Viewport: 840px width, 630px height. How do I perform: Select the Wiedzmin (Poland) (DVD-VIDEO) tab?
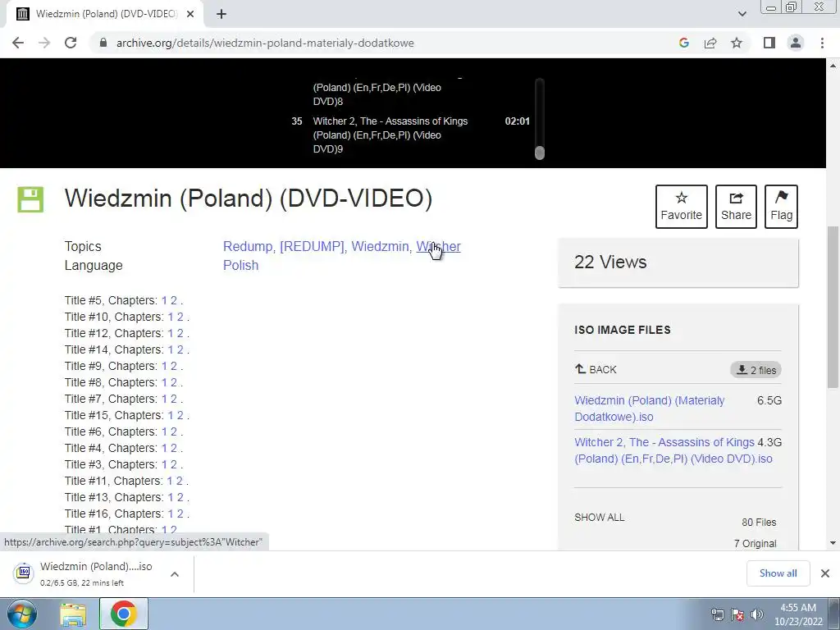pyautogui.click(x=106, y=14)
